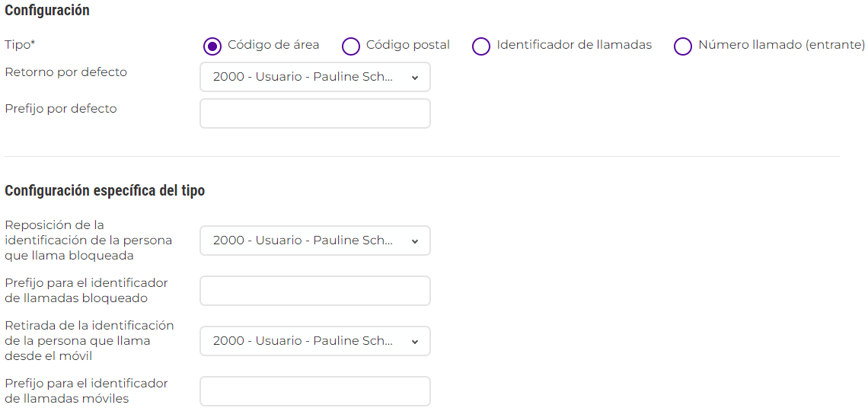Click the Prefijo por defecto input field
Screen dimensions: 868x411
pyautogui.click(x=314, y=113)
